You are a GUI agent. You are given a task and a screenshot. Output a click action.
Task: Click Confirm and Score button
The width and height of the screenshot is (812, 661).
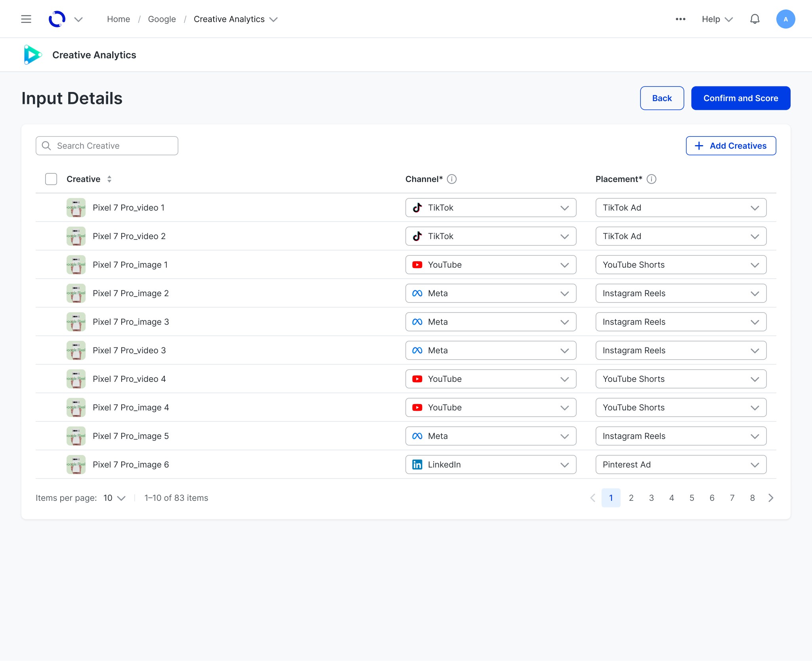(740, 98)
